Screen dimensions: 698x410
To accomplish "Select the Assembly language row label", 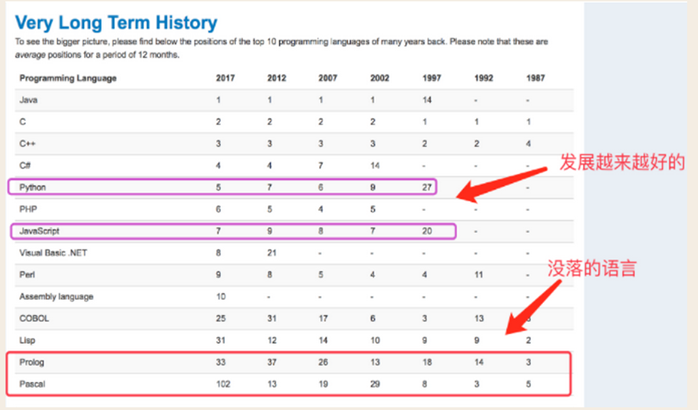I will tap(56, 296).
